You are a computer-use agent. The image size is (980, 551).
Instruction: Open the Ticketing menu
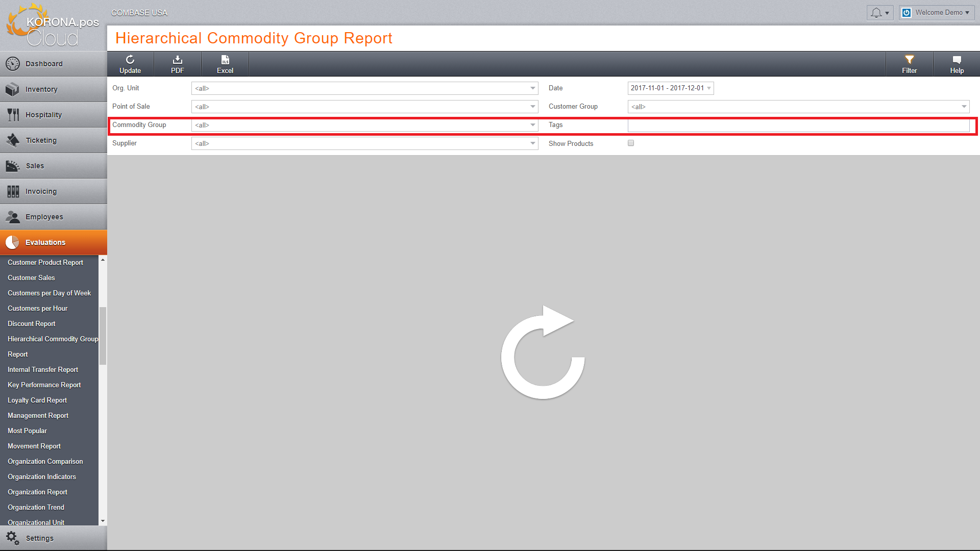54,140
